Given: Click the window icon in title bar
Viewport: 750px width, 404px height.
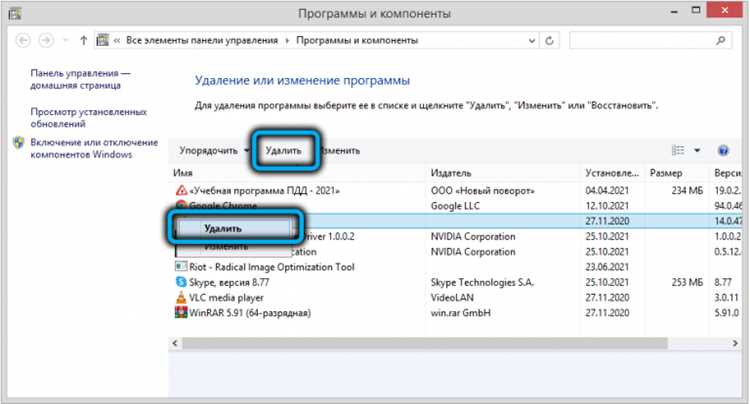Looking at the screenshot, I should (14, 13).
